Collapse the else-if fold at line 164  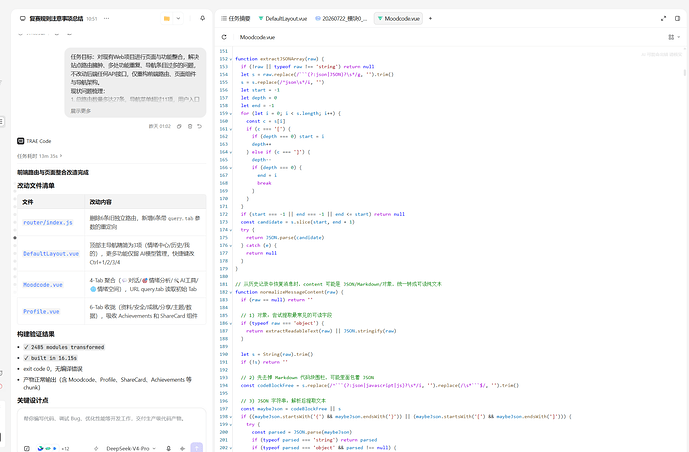point(231,152)
